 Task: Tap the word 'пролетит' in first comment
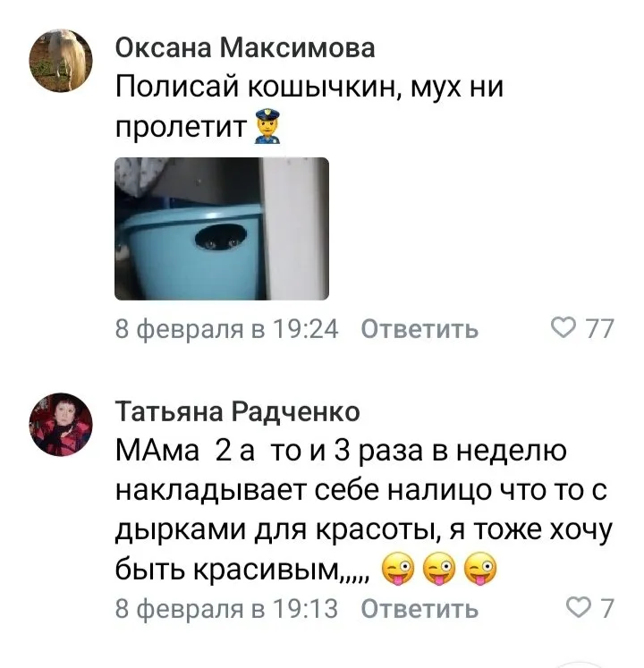coord(182,127)
